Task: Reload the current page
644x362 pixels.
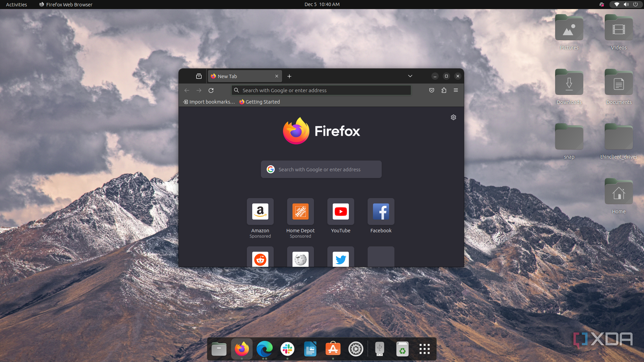Action: pyautogui.click(x=211, y=90)
